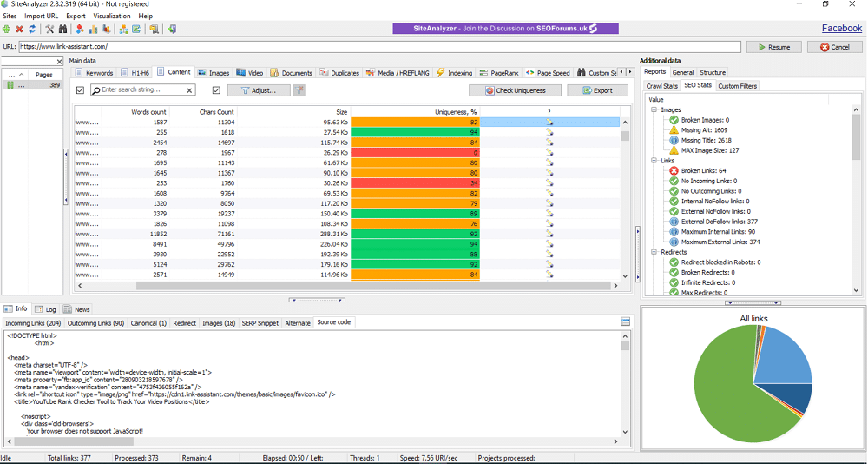The height and width of the screenshot is (464, 868).
Task: Open the Import URL menu
Action: click(41, 17)
